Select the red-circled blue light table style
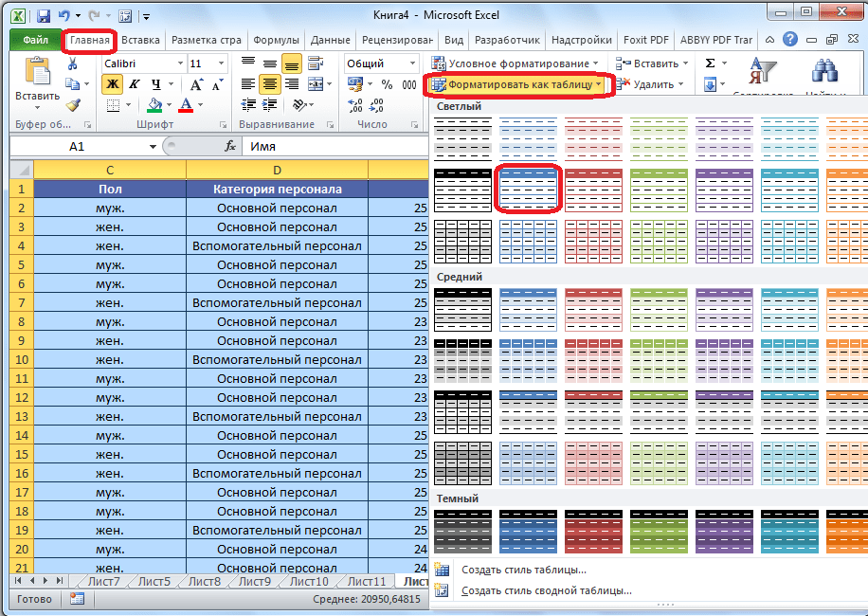 coord(529,188)
